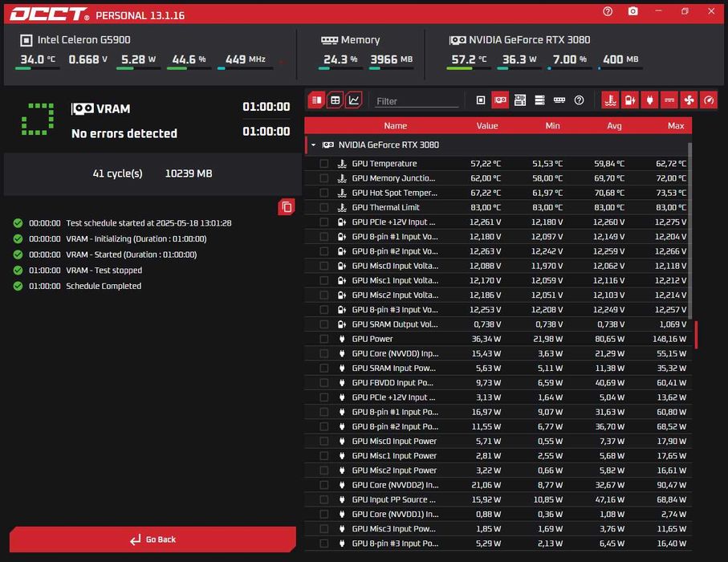Click the RTX 3080 header GPU icon
Image resolution: width=728 pixels, height=562 pixels.
coord(458,40)
